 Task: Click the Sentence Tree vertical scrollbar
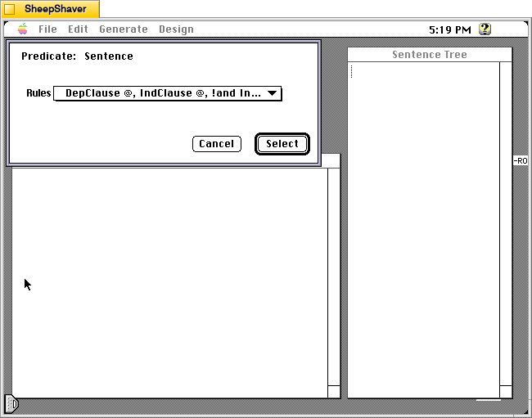tap(506, 223)
